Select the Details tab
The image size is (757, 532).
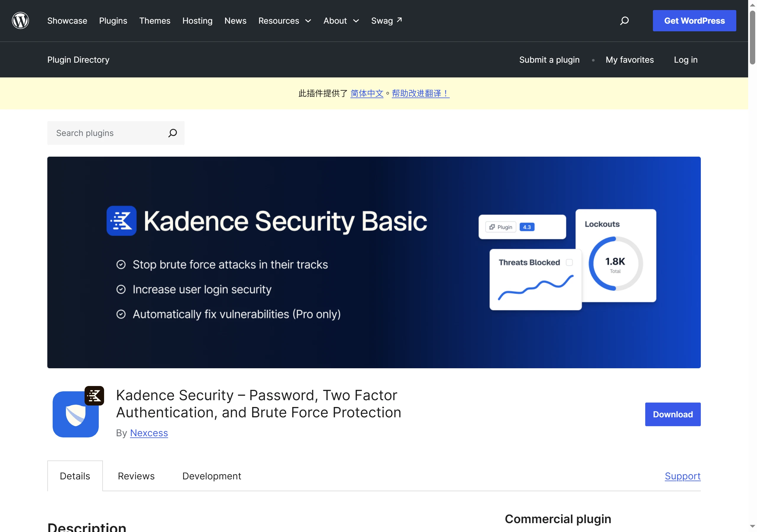[75, 476]
